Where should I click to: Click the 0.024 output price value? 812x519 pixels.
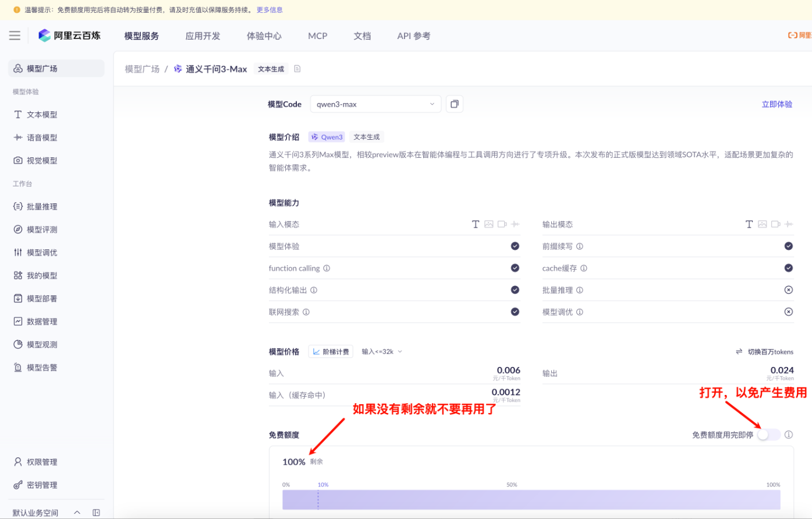click(x=782, y=370)
